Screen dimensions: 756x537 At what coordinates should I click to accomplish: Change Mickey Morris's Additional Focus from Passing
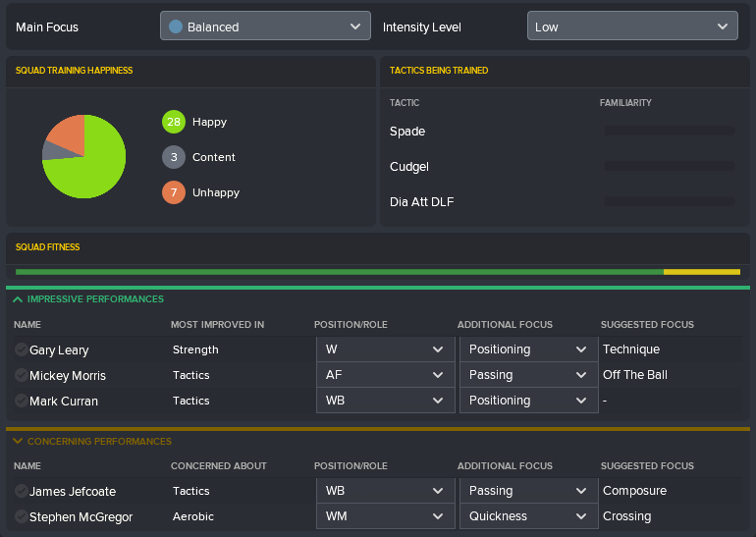(x=528, y=375)
